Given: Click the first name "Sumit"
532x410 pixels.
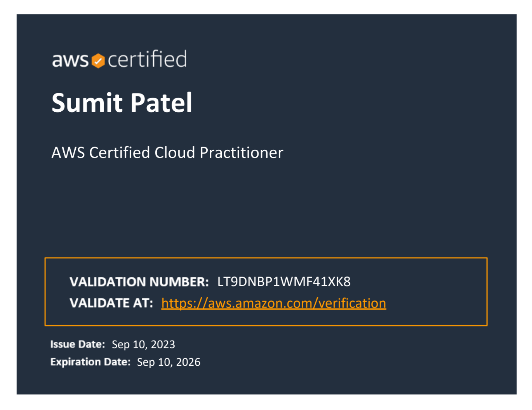Looking at the screenshot, I should (87, 103).
